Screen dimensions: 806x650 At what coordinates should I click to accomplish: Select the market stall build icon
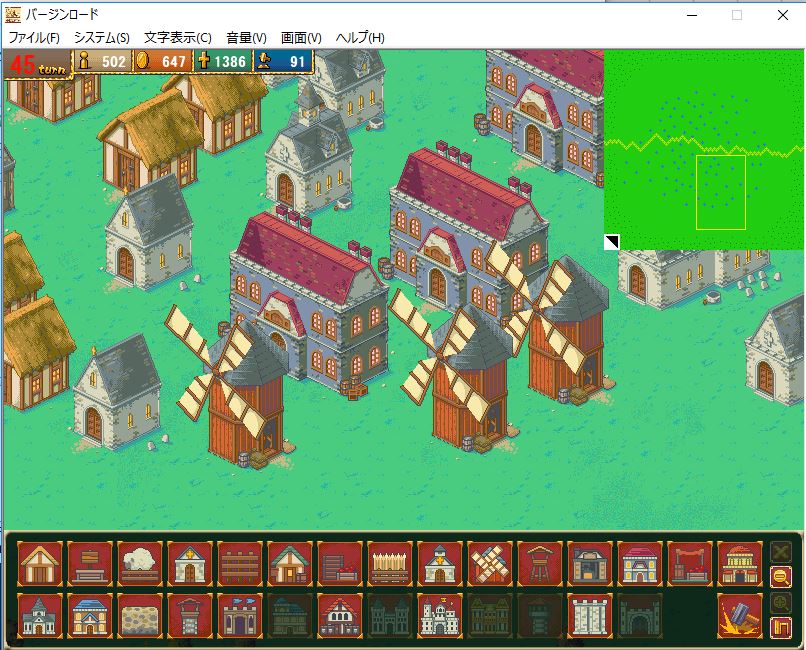pyautogui.click(x=690, y=564)
